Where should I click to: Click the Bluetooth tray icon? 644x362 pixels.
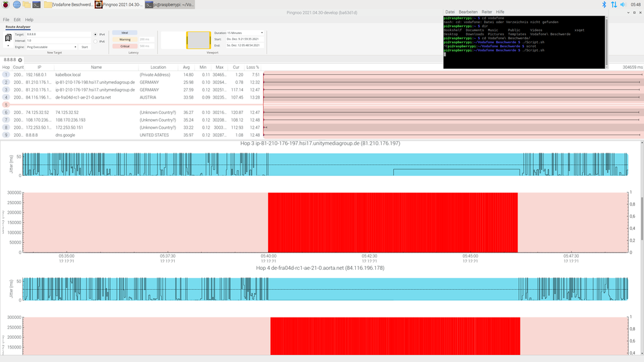click(605, 5)
